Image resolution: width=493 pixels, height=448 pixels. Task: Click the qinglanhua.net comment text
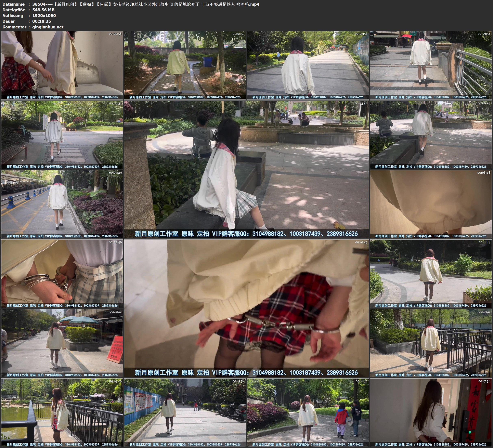48,27
